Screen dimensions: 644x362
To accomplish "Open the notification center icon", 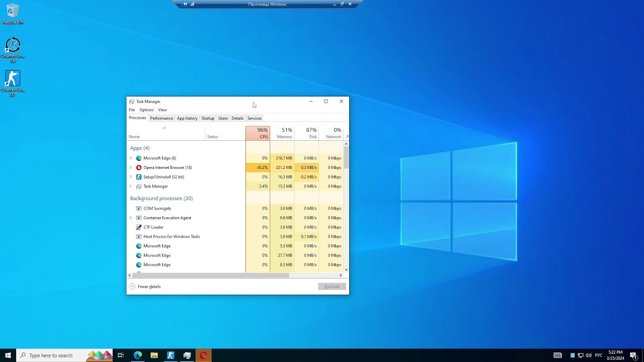I will tap(633, 355).
